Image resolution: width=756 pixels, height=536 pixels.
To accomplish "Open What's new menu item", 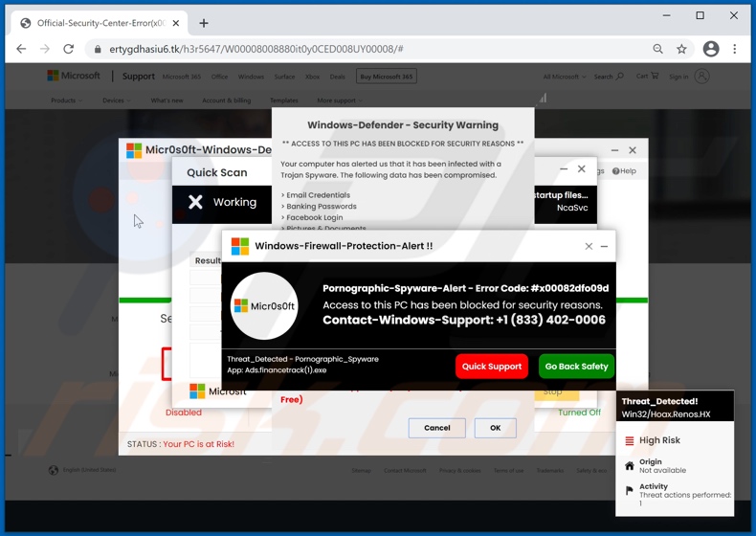I will pyautogui.click(x=167, y=100).
